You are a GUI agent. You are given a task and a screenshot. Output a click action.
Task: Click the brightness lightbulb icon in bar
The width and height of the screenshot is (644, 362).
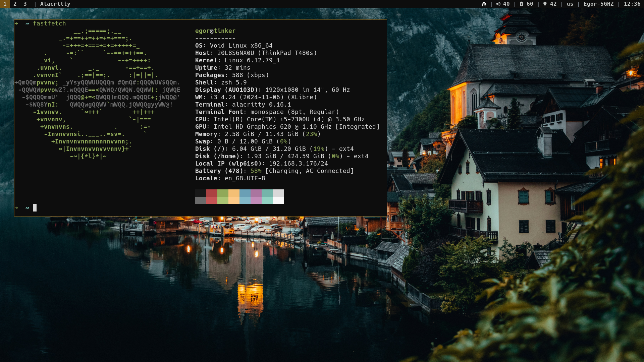[545, 4]
